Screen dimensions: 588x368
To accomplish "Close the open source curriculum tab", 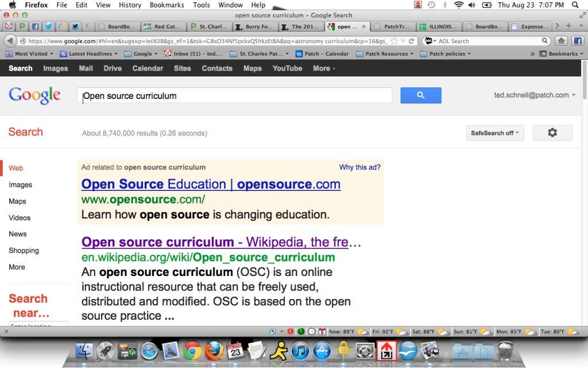I will point(363,26).
